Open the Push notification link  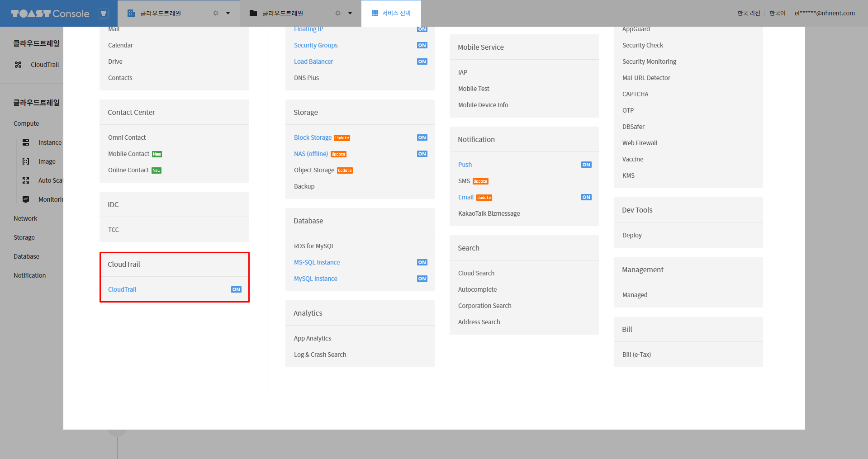tap(465, 165)
